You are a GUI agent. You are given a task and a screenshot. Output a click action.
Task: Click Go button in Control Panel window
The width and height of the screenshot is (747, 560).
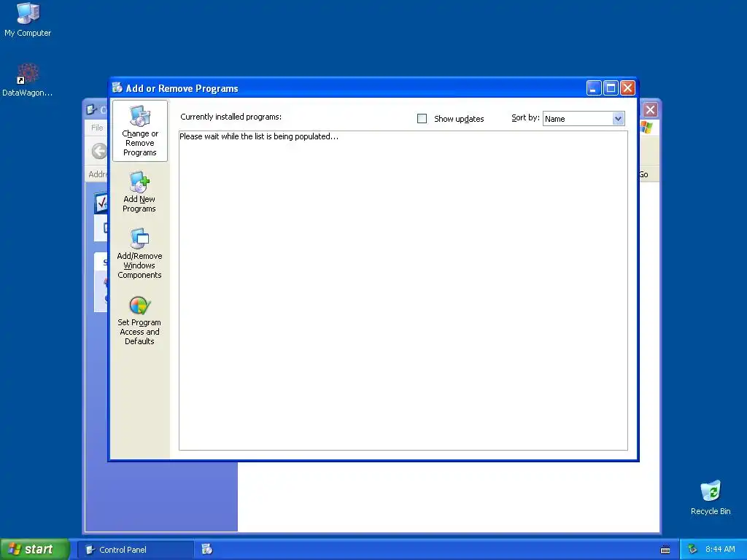(x=643, y=174)
